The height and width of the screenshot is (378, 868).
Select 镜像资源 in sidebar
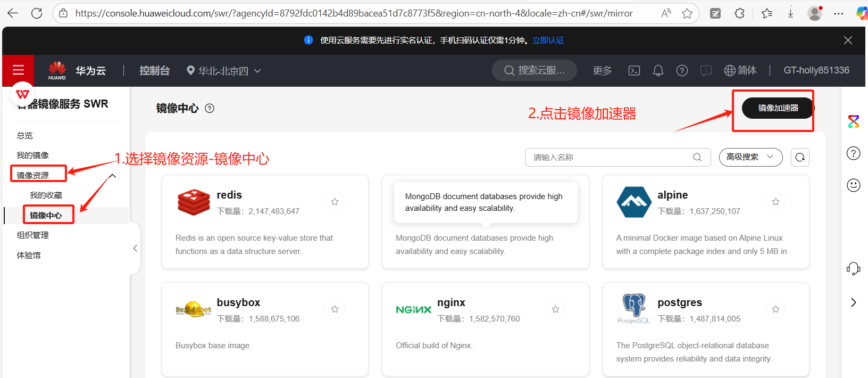point(32,175)
